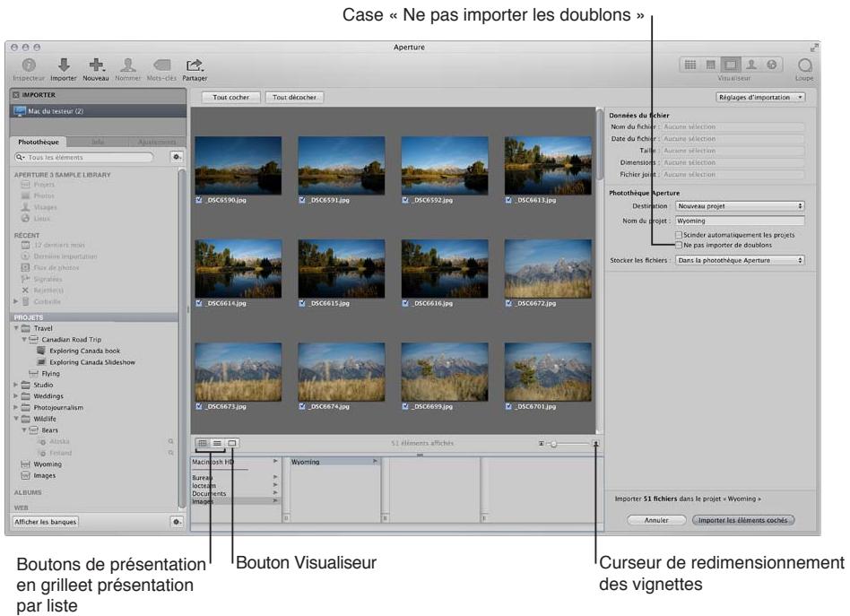Select Images project in sidebar

tap(45, 475)
